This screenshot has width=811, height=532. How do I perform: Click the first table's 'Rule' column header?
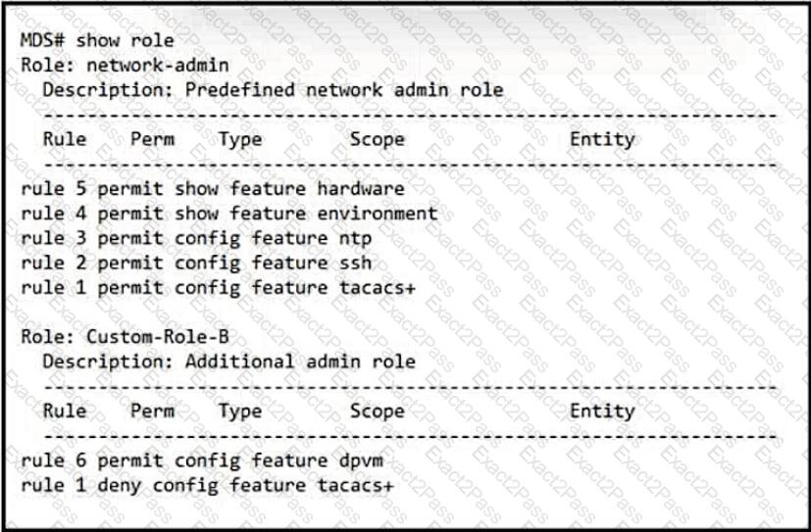pyautogui.click(x=65, y=139)
